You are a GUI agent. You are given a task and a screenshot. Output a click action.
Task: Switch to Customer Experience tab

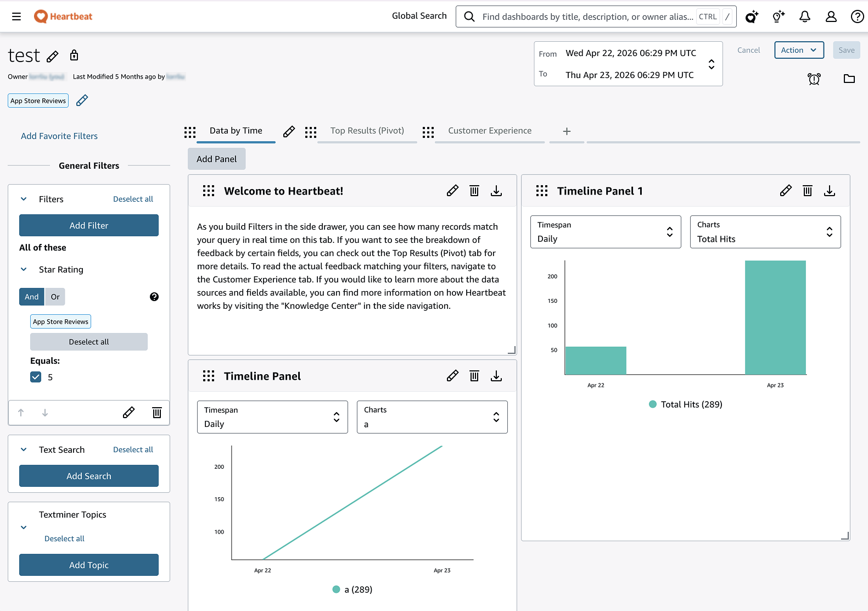click(x=490, y=131)
